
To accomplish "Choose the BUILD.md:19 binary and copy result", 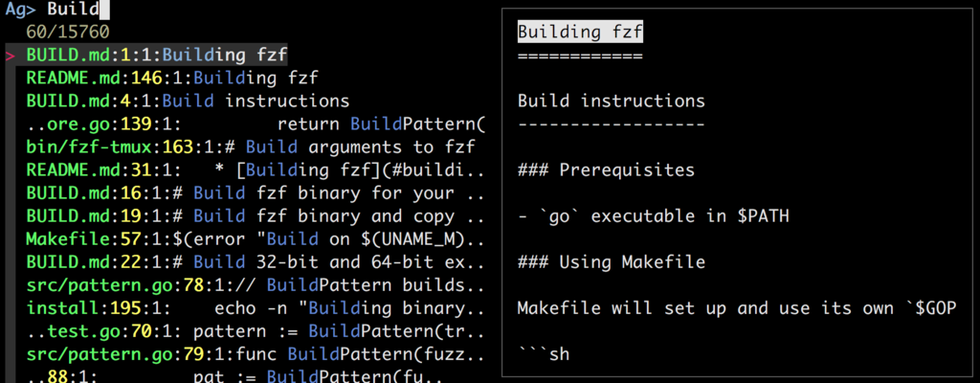I will click(251, 216).
